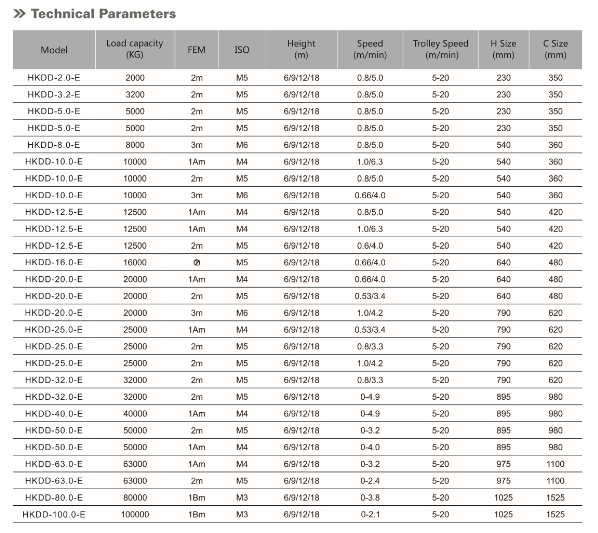
Task: Select the Height (m) column header
Action: pos(301,49)
